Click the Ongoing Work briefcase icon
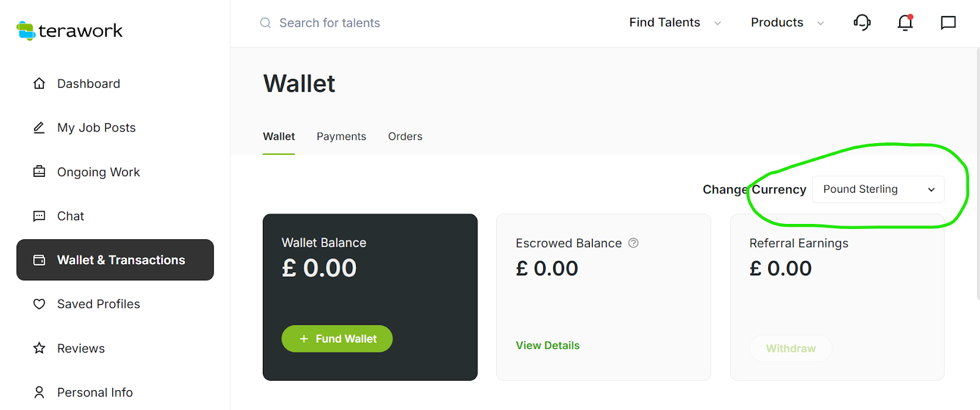Image resolution: width=980 pixels, height=410 pixels. coord(39,172)
